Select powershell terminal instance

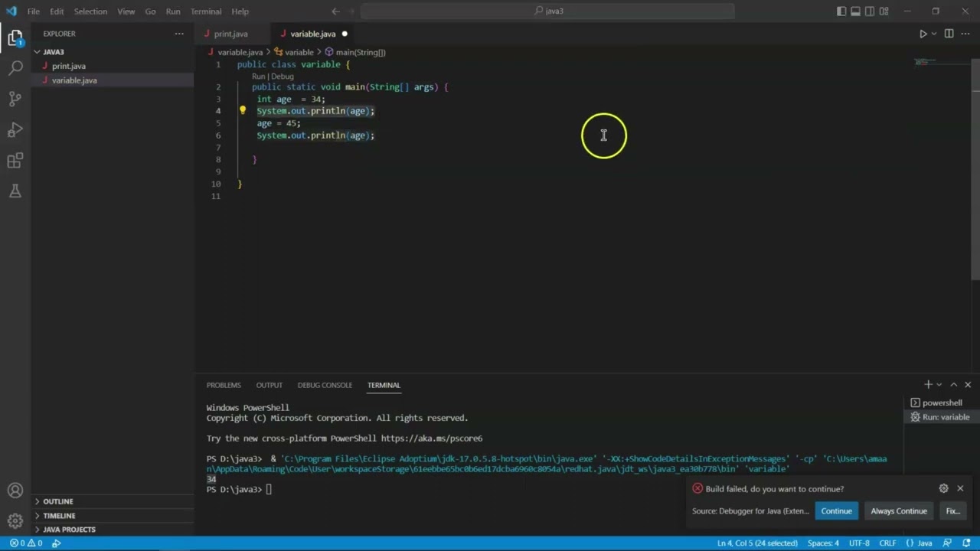coord(942,403)
